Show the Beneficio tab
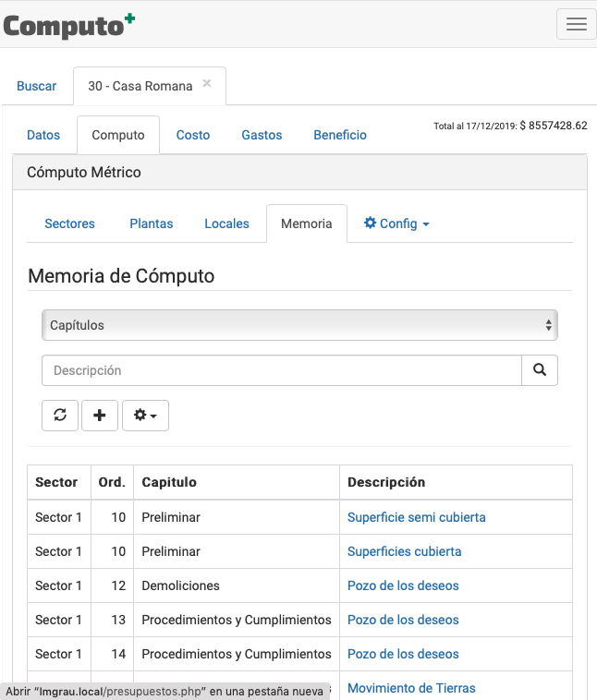 pyautogui.click(x=340, y=135)
